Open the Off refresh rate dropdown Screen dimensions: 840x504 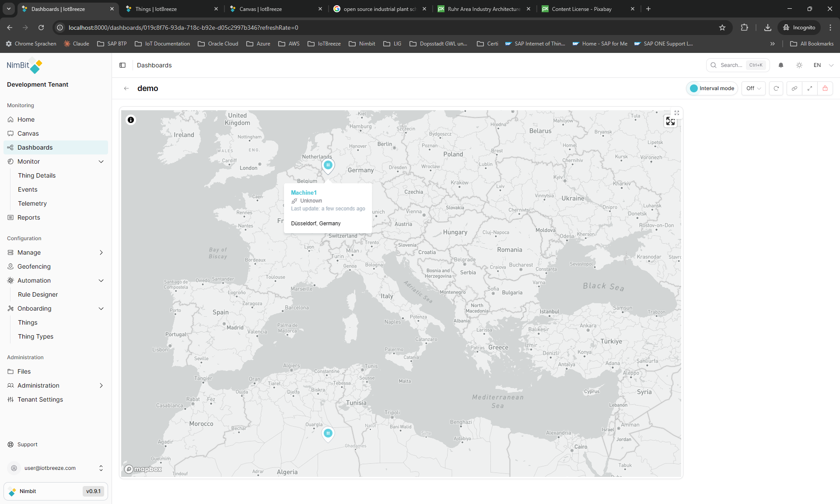point(753,88)
